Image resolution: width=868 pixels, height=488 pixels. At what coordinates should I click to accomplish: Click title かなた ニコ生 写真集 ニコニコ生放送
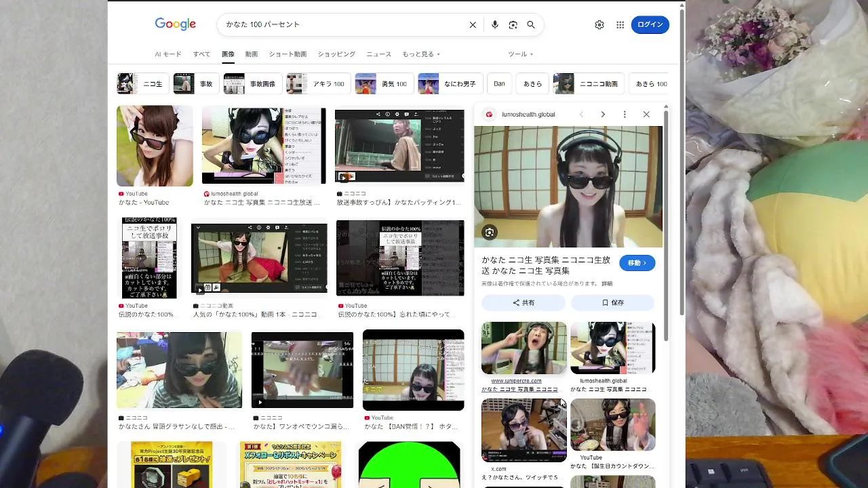tap(546, 265)
